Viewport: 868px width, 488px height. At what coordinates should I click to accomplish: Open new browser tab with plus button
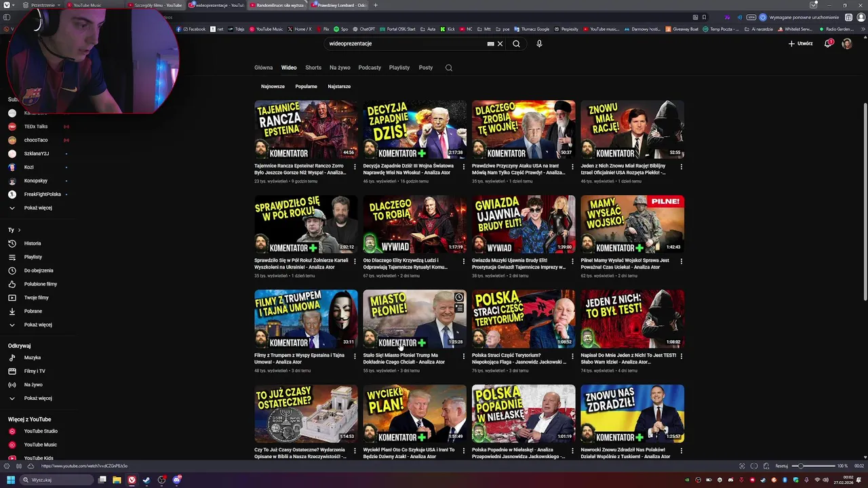[376, 5]
